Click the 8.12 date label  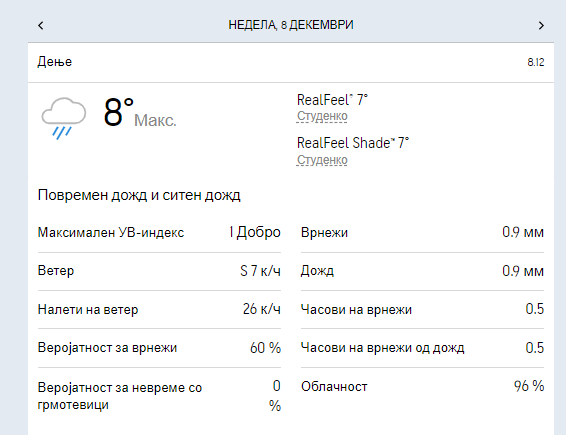(536, 62)
